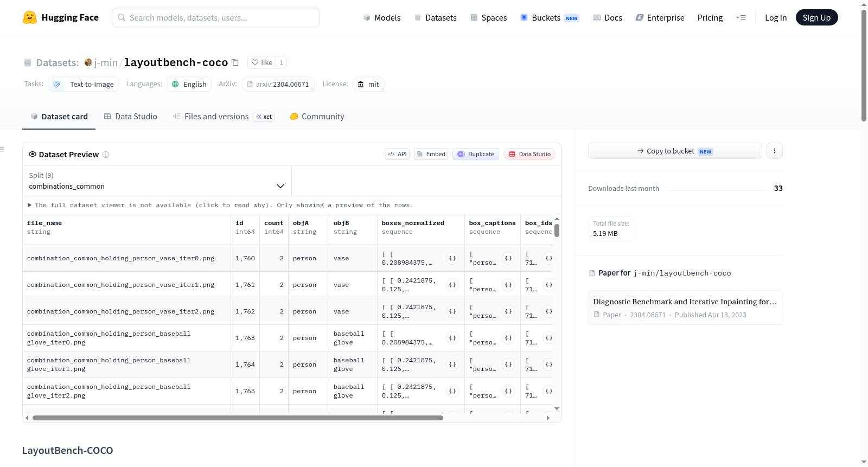Open the more navigation options menu icon
Image resolution: width=868 pixels, height=467 pixels.
point(741,17)
